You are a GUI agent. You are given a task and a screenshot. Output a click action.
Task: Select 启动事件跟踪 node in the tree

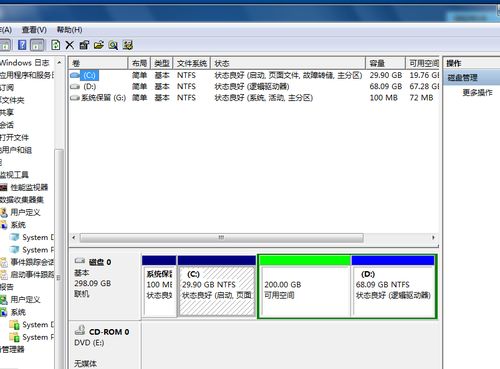click(x=32, y=274)
